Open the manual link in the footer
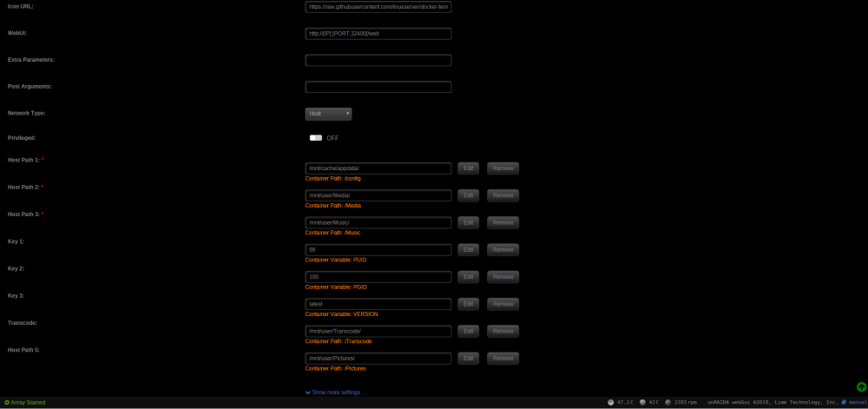The width and height of the screenshot is (868, 409). 857,402
